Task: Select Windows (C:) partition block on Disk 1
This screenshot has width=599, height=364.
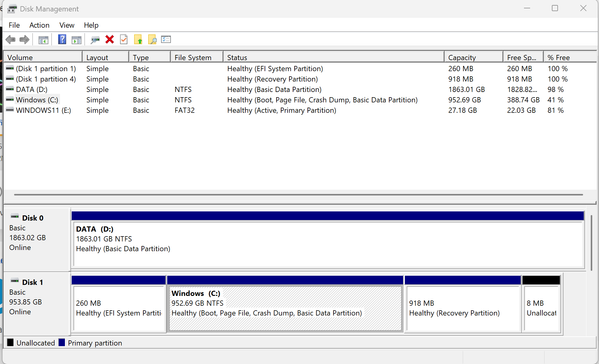Action: pos(285,304)
